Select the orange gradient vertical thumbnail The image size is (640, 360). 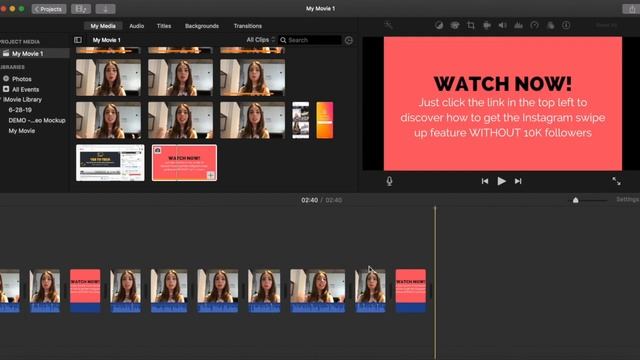[324, 120]
